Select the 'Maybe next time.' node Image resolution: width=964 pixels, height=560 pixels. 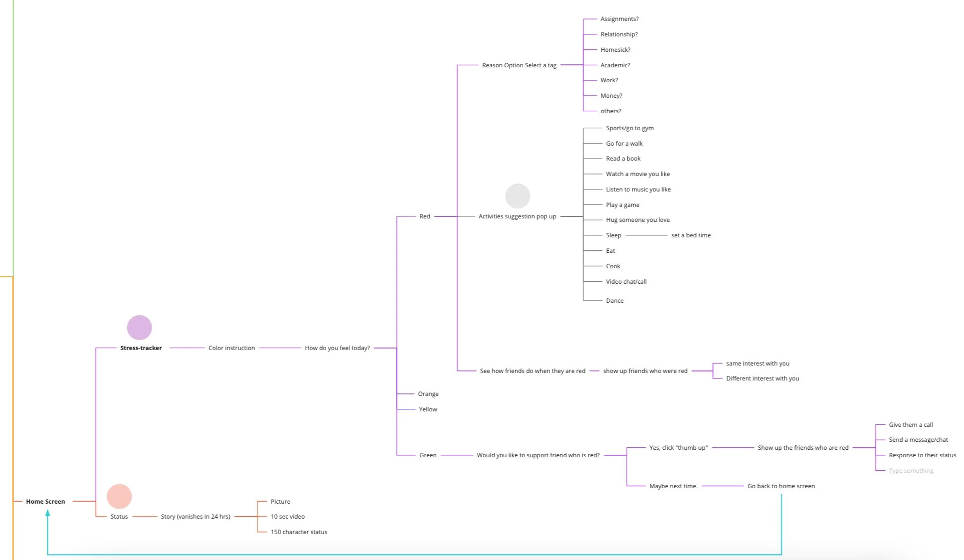(x=673, y=486)
